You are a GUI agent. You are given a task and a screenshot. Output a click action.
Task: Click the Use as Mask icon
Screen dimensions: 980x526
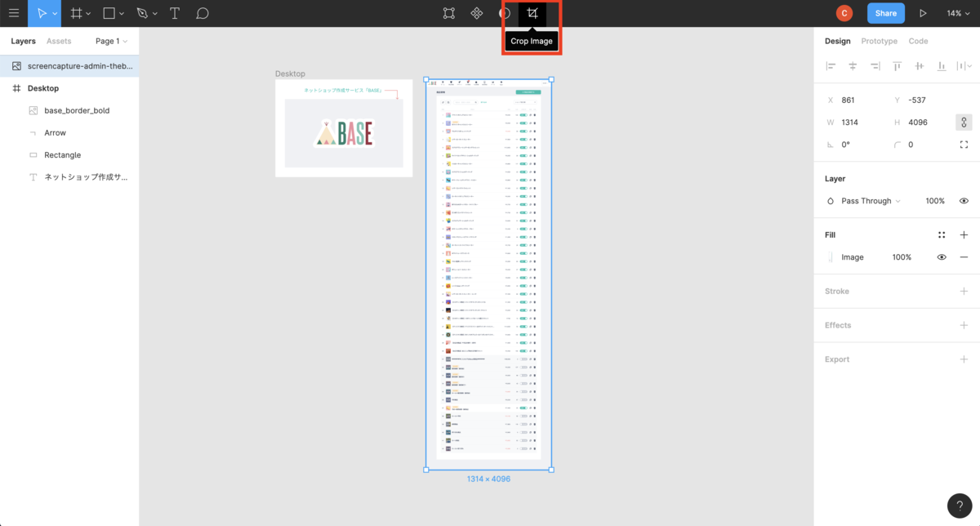click(x=505, y=13)
